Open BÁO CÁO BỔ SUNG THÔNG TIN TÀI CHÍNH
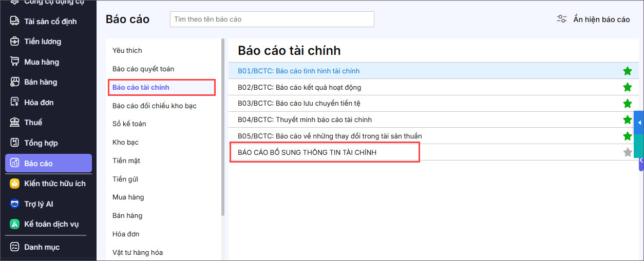The width and height of the screenshot is (644, 261). tap(307, 152)
